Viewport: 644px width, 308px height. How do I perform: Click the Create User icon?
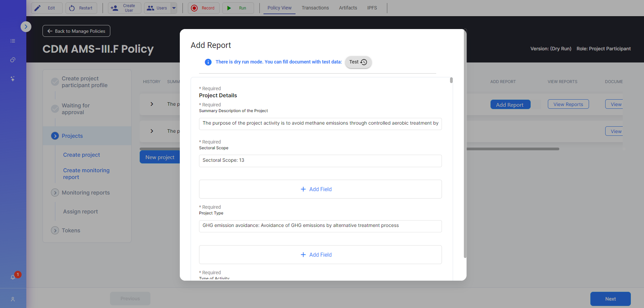pos(115,8)
